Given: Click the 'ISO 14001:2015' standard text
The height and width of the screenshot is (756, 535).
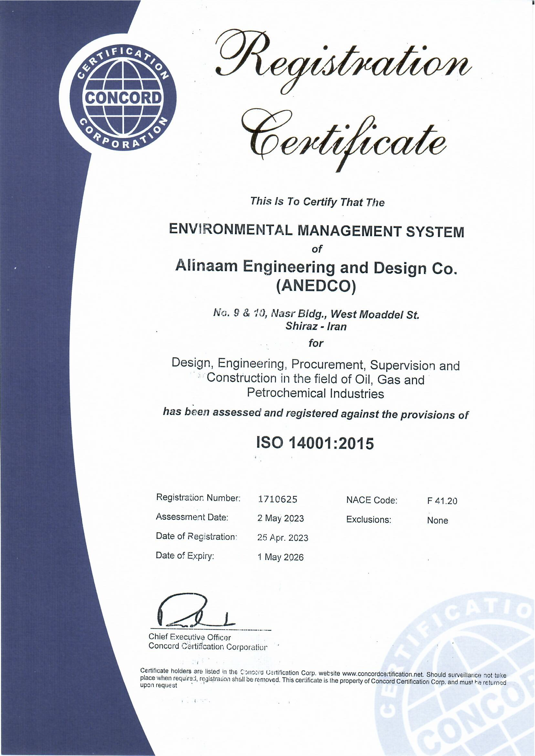Looking at the screenshot, I should click(x=315, y=443).
